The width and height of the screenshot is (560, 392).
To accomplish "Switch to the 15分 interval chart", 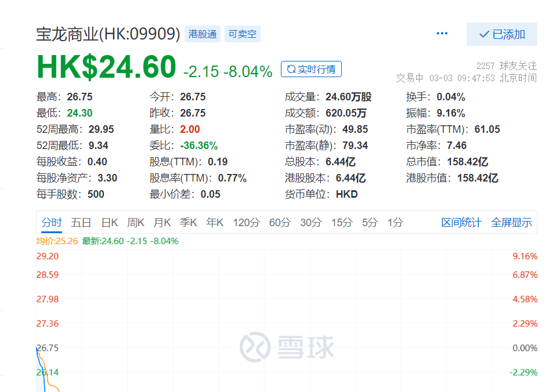I will pyautogui.click(x=342, y=223).
